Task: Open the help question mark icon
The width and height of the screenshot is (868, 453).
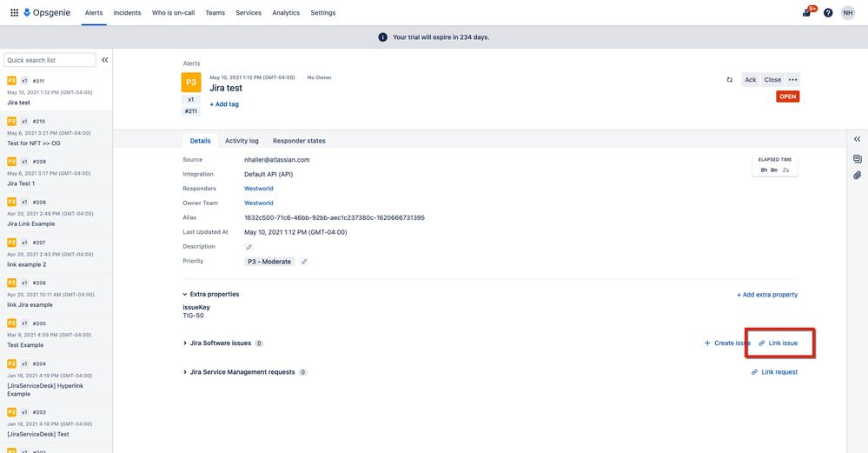Action: point(827,12)
